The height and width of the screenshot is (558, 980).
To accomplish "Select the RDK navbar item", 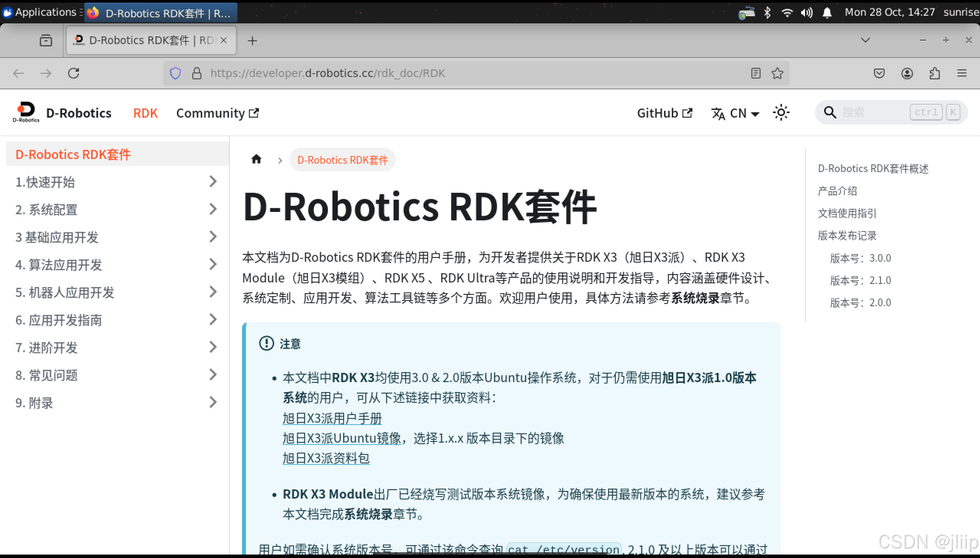I will tap(145, 113).
